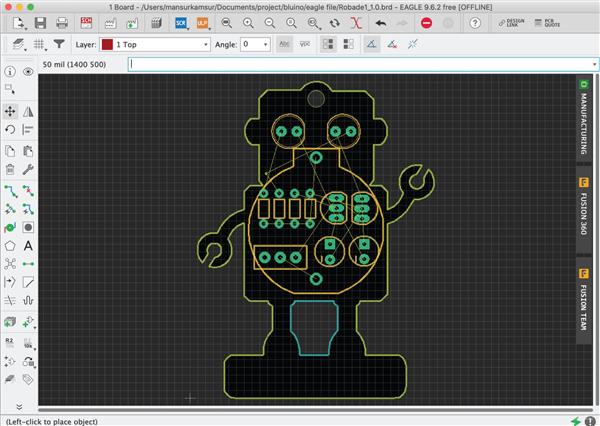
Task: Toggle the layer filter funnel icon
Action: coord(59,44)
